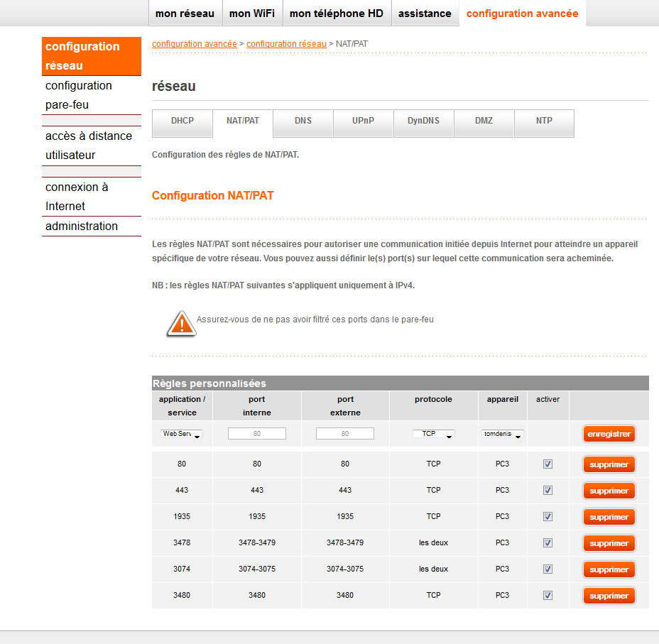
Task: Toggle the activer checkbox for port 80
Action: 548,464
